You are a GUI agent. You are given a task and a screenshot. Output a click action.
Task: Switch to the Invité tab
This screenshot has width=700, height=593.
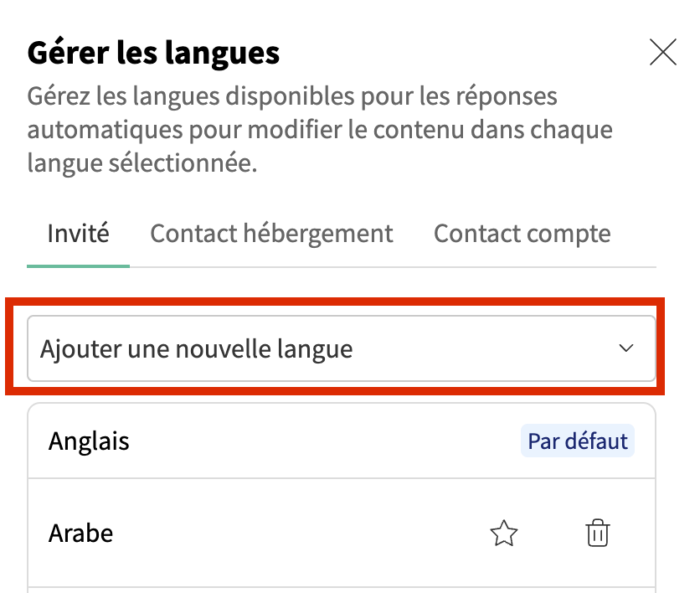point(78,233)
